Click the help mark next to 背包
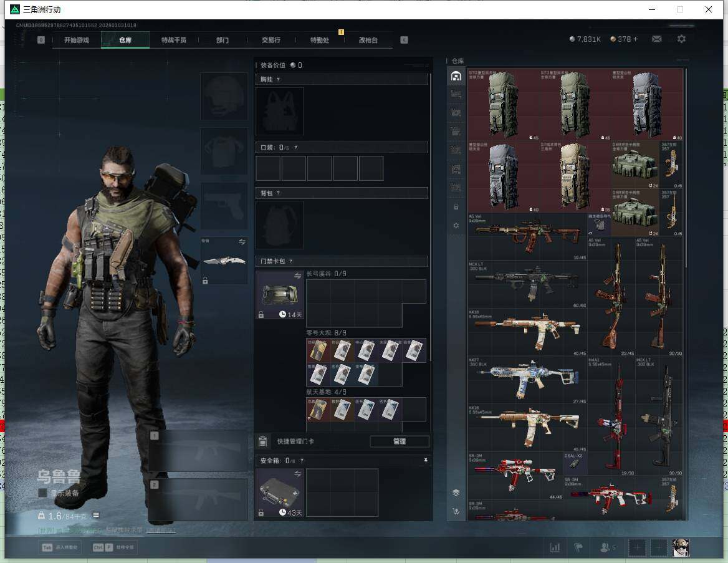Image resolution: width=728 pixels, height=563 pixels. 278,193
